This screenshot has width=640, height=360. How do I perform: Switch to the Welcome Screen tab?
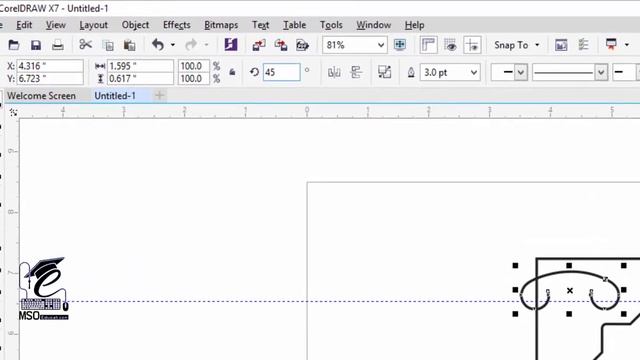pos(41,96)
